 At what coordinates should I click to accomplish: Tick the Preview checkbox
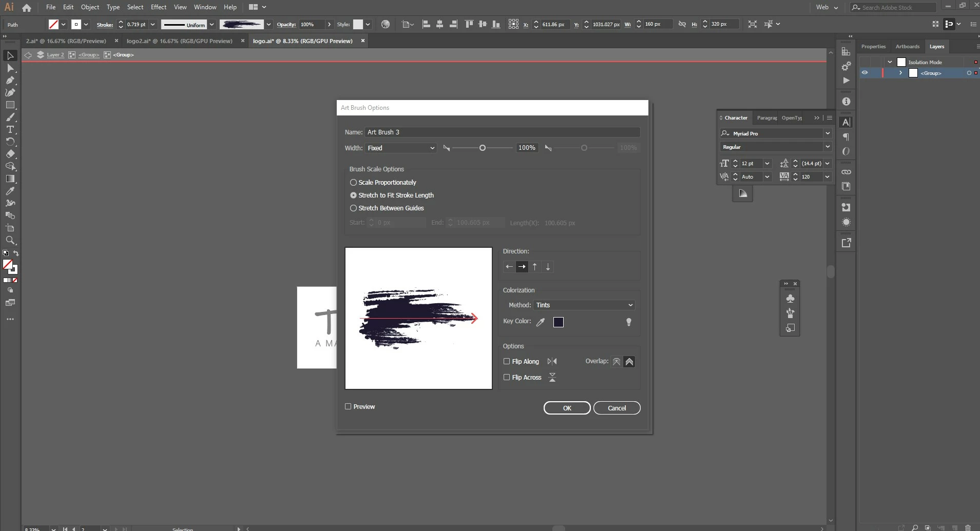(x=348, y=407)
